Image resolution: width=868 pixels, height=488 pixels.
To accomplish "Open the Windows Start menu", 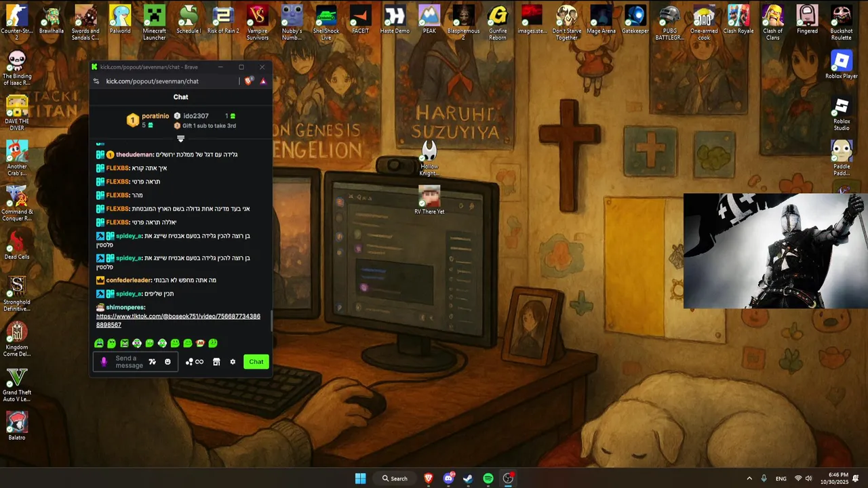I will coord(360,479).
